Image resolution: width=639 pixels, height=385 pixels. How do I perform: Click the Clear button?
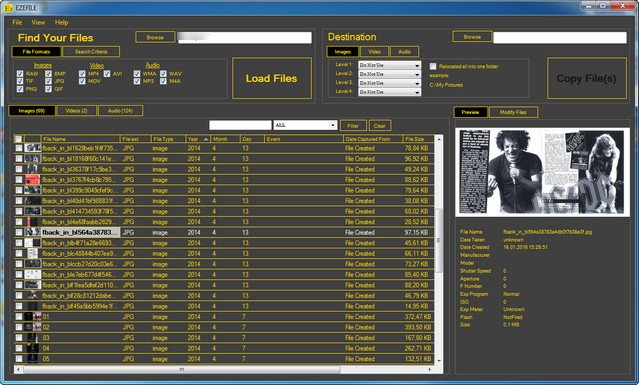pos(379,125)
